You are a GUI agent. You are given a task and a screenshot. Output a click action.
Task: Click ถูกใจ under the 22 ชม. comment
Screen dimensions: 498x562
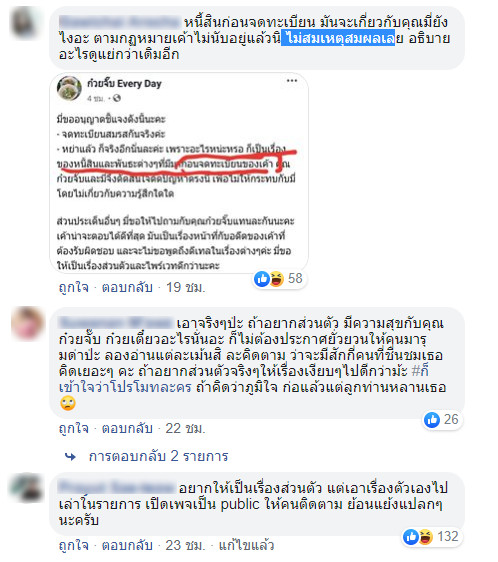[73, 428]
